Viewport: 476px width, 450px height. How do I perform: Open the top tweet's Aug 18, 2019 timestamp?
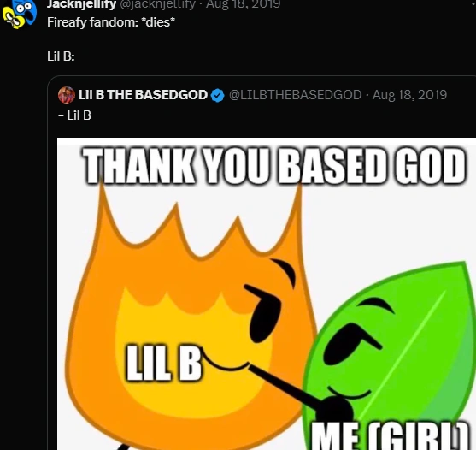point(244,4)
